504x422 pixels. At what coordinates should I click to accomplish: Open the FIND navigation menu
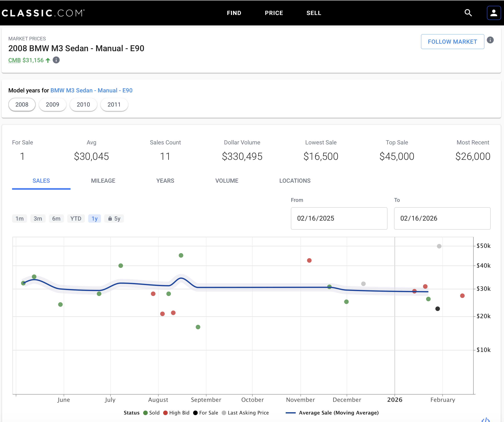(234, 13)
